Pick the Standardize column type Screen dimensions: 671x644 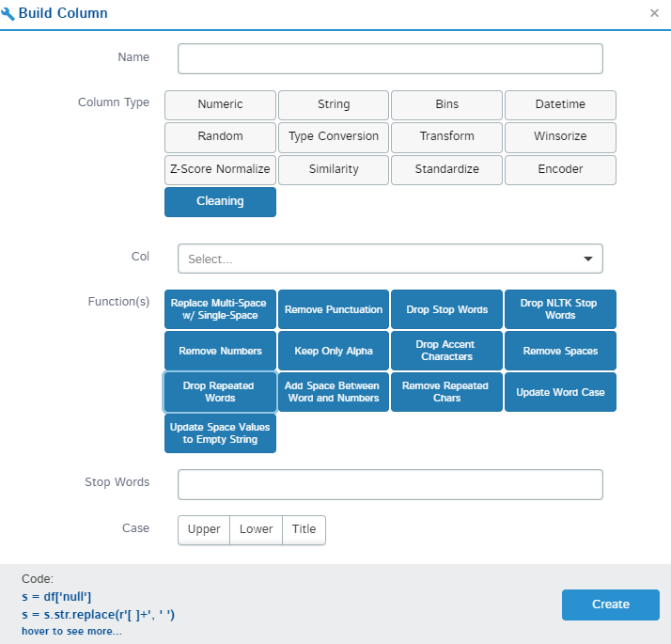coord(446,170)
